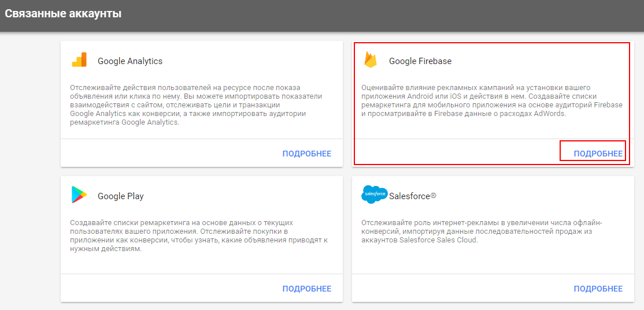
Task: Open ПОДРОБНЕЕ in the Salesforce card
Action: point(598,289)
